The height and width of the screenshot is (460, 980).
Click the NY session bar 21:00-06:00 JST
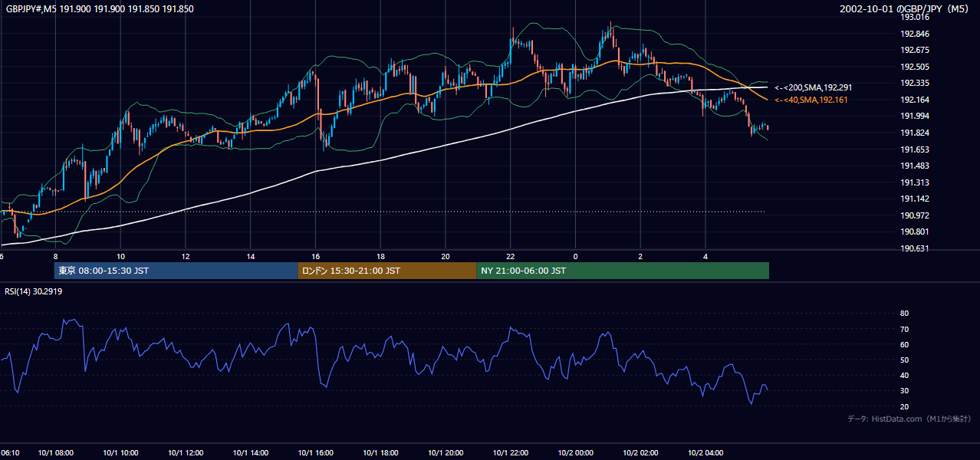tap(623, 271)
